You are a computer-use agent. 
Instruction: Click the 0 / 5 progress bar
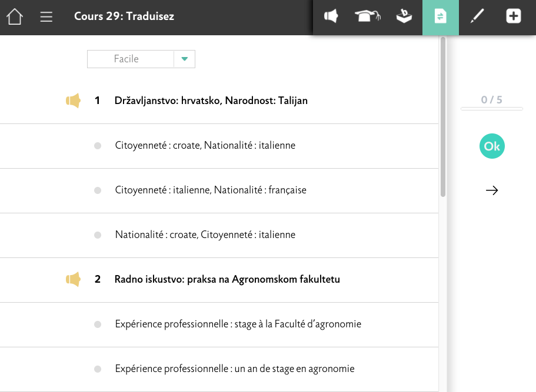[491, 109]
